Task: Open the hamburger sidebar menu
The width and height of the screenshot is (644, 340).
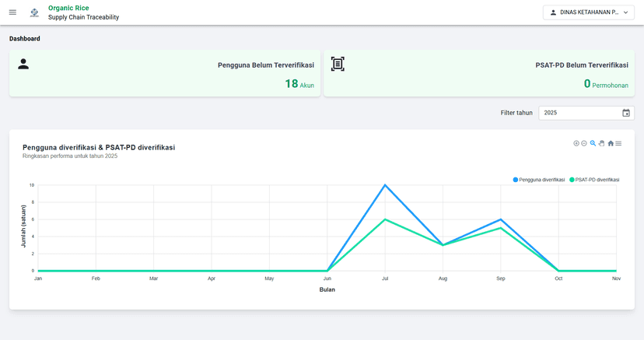Action: coord(12,12)
